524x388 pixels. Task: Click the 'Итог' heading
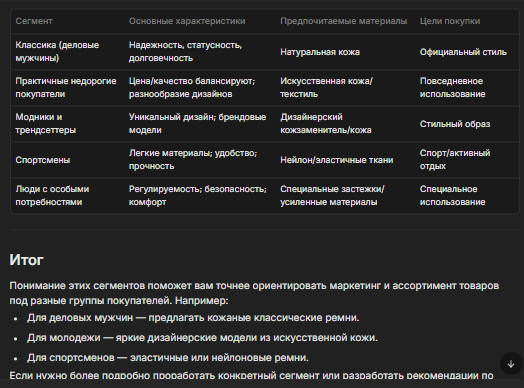tap(26, 260)
